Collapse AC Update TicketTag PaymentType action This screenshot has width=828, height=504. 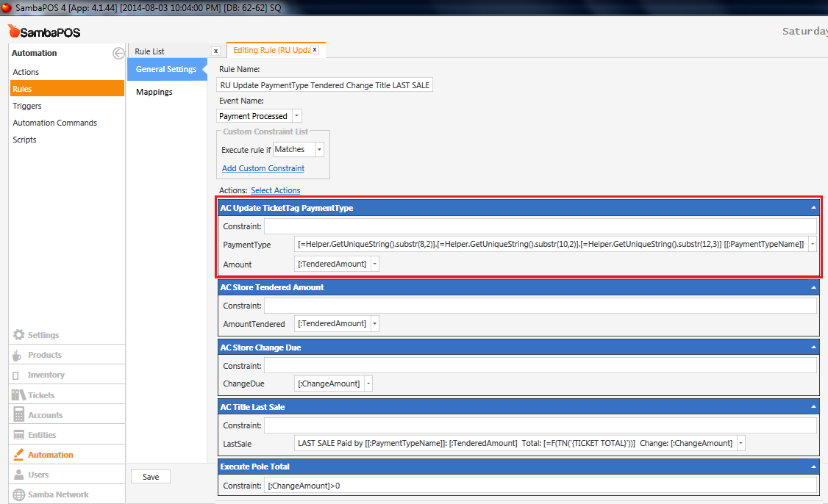coord(813,208)
